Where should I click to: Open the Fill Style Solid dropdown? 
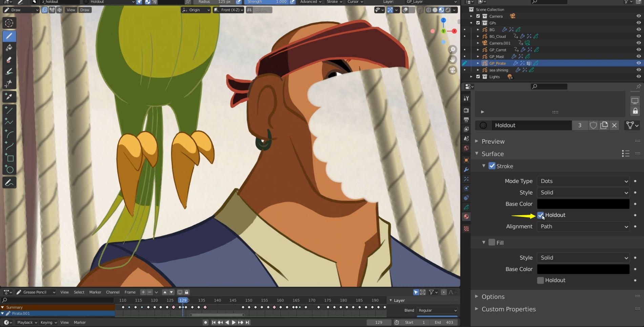[x=583, y=258]
